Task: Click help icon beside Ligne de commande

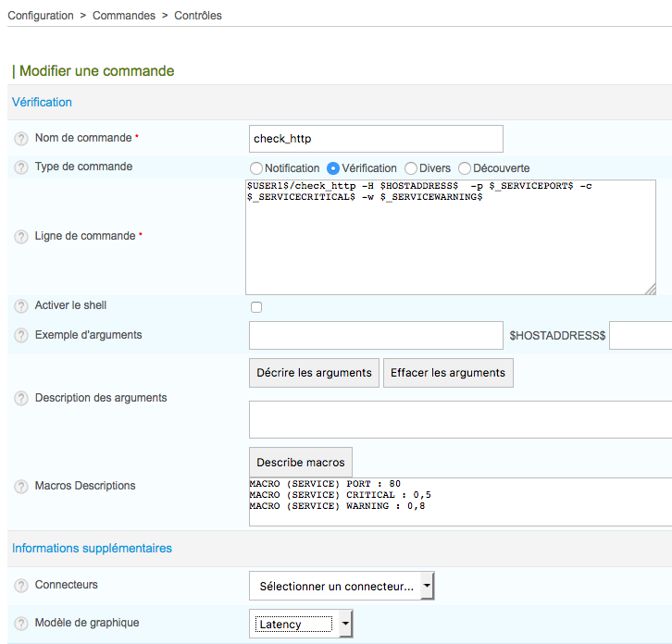Action: pyautogui.click(x=21, y=237)
